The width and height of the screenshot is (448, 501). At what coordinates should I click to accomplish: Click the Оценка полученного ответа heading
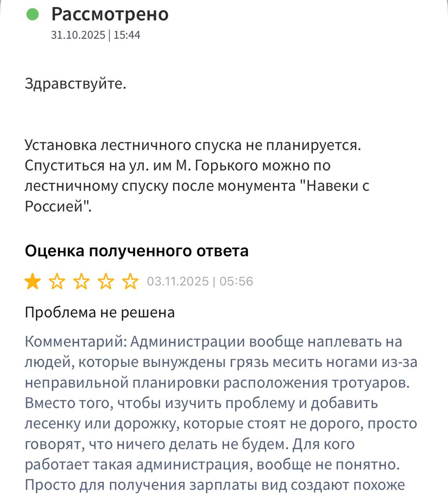(x=136, y=251)
